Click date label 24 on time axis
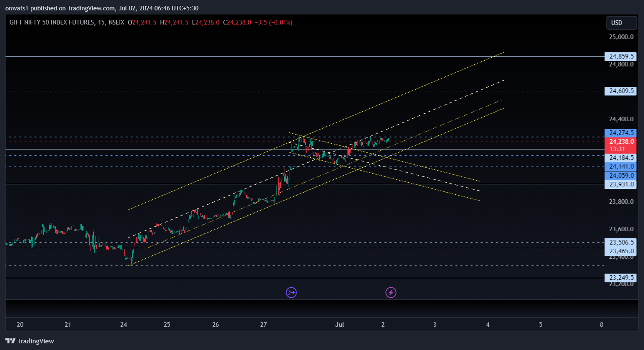Image resolution: width=644 pixels, height=350 pixels. click(x=123, y=325)
